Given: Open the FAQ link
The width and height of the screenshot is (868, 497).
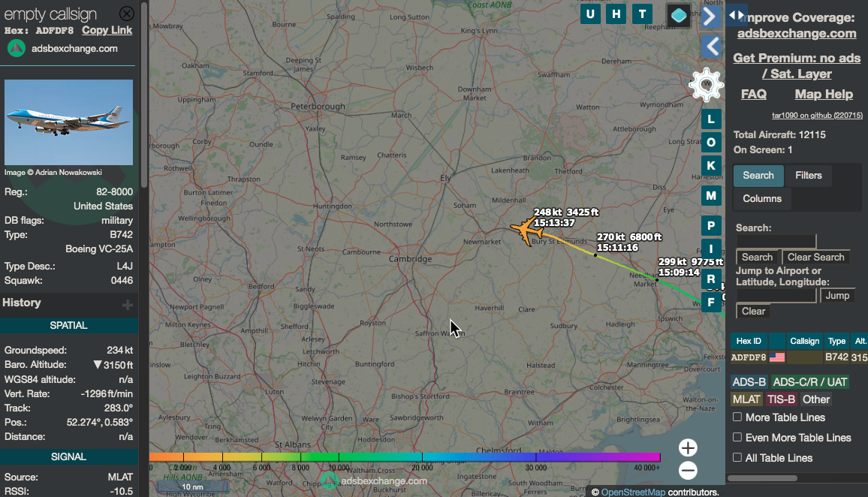Looking at the screenshot, I should coord(753,94).
